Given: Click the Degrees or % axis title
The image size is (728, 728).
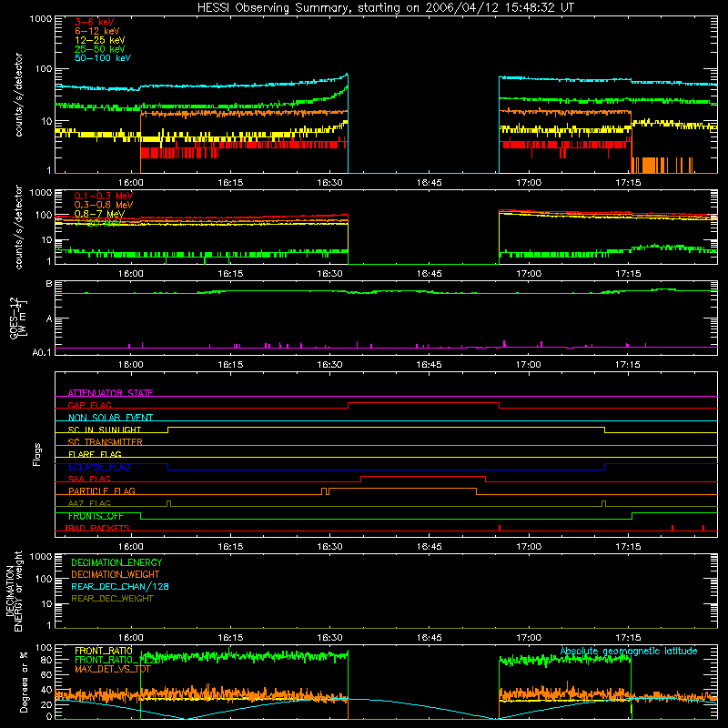Looking at the screenshot, I should pyautogui.click(x=24, y=682).
